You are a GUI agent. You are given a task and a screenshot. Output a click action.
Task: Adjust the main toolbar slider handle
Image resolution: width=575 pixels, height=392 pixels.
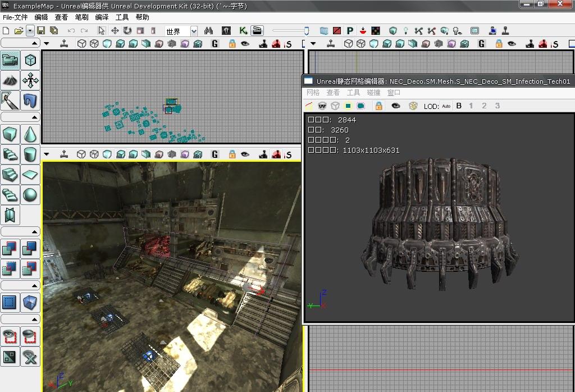click(x=306, y=31)
